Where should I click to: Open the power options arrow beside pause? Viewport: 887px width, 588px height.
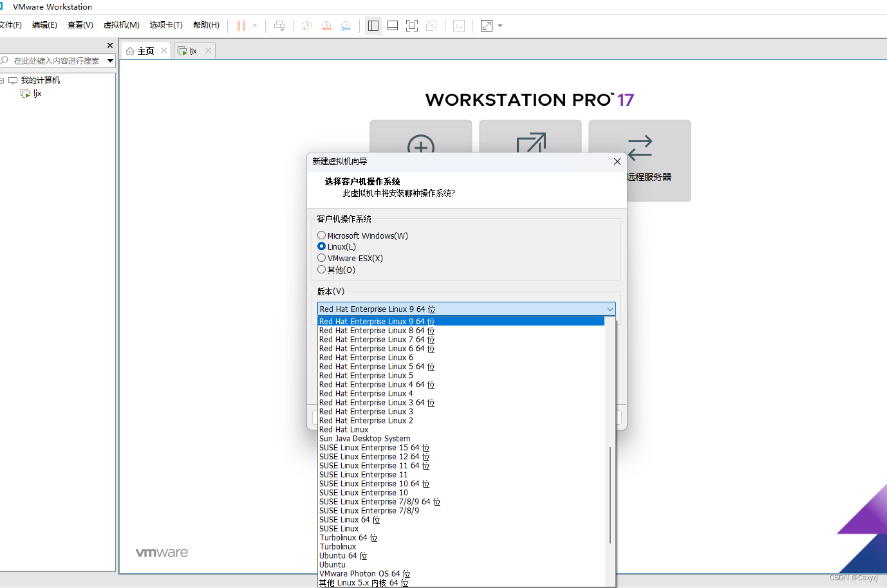[255, 26]
